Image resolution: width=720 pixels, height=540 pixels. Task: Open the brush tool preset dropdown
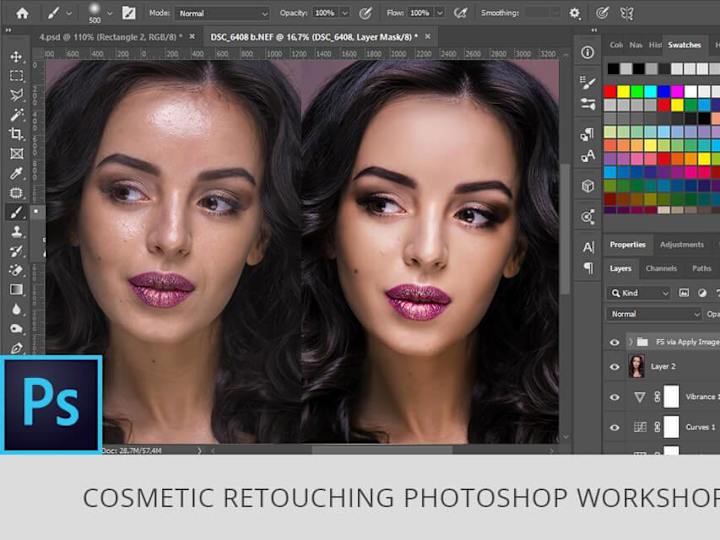click(x=69, y=13)
